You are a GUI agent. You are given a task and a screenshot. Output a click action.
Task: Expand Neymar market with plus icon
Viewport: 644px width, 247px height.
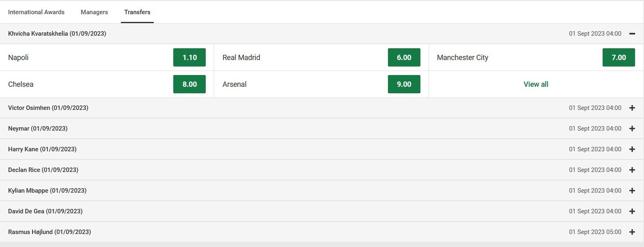coord(632,129)
